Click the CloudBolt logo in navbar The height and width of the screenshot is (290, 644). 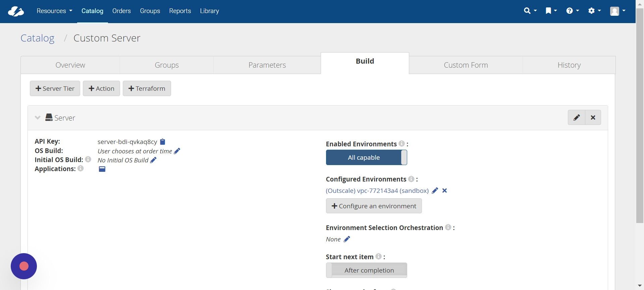[16, 11]
